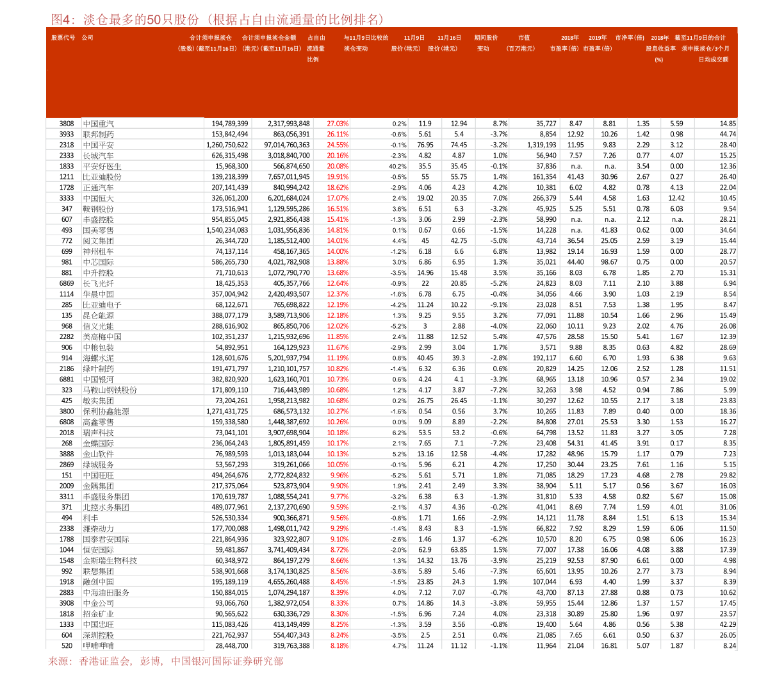Click the chart title 图4 heading

[x=218, y=19]
